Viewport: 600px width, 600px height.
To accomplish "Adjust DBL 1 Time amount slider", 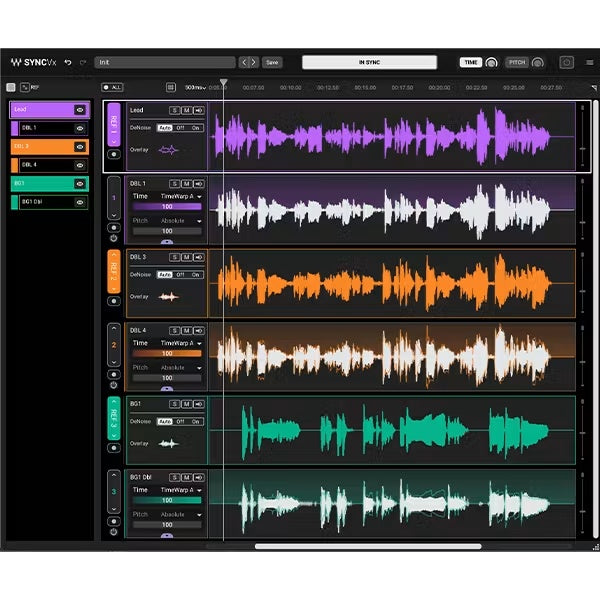I will tap(167, 207).
